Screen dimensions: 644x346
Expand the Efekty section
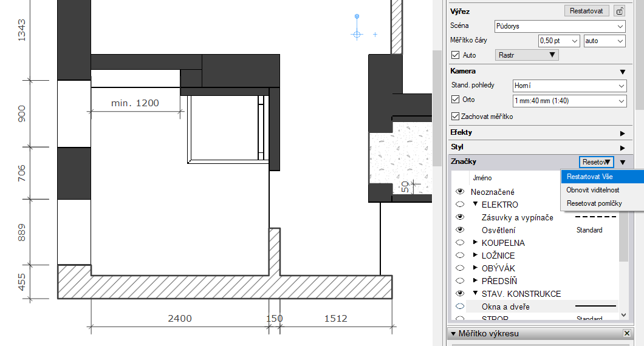coord(622,132)
